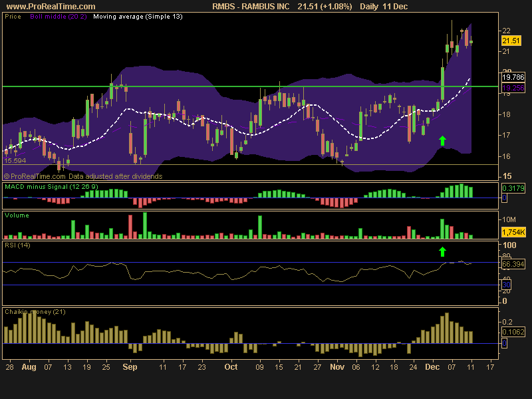Click the 22 price axis label
The height and width of the screenshot is (399, 532).
506,31
